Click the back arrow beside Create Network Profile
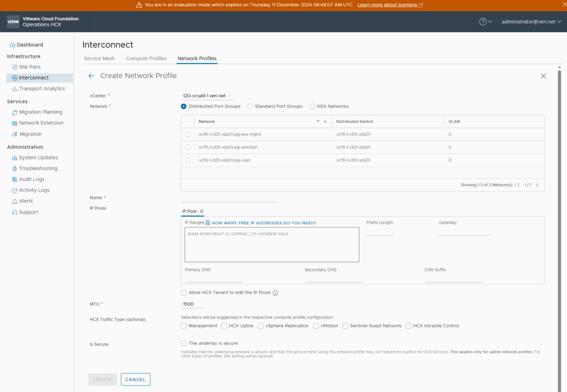 click(x=91, y=76)
